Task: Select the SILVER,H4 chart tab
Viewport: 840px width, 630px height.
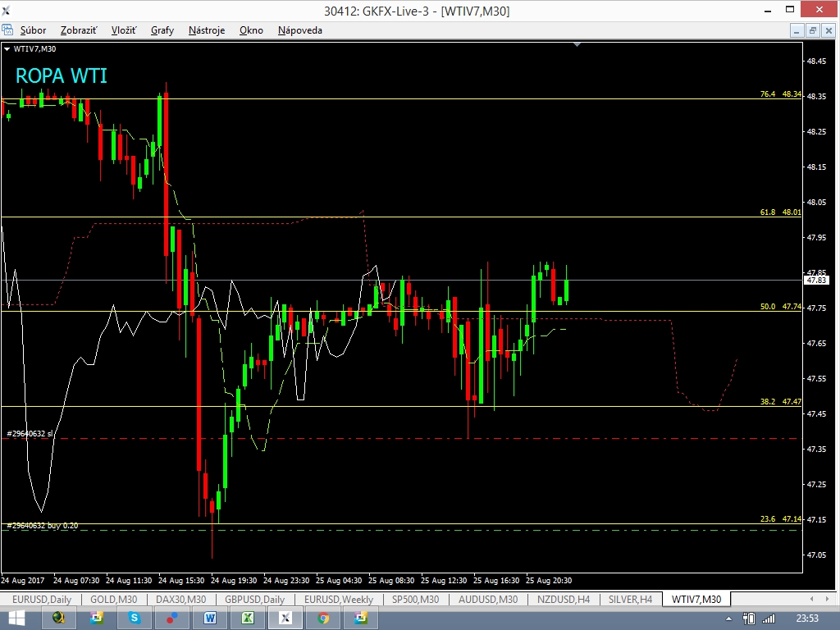Action: (x=630, y=600)
